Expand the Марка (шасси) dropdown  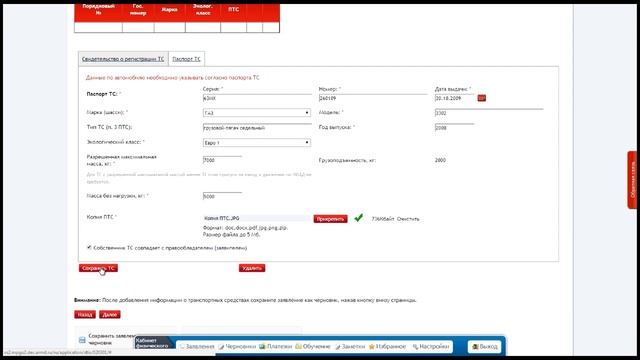257,113
